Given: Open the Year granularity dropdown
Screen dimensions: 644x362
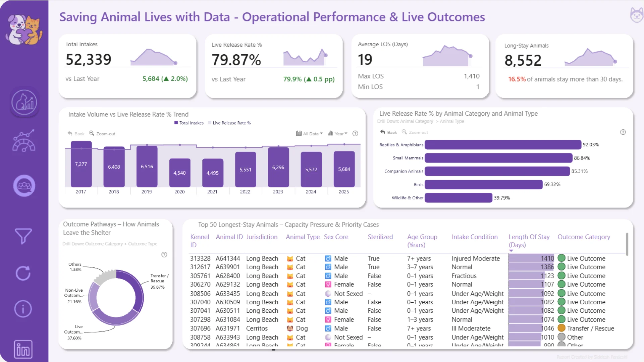Looking at the screenshot, I should point(337,133).
